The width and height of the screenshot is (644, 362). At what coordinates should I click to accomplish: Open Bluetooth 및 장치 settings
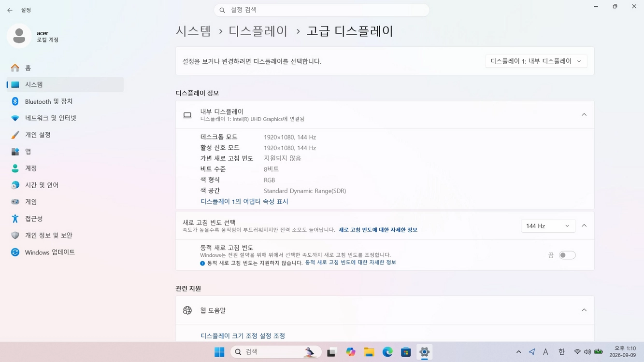(65, 101)
